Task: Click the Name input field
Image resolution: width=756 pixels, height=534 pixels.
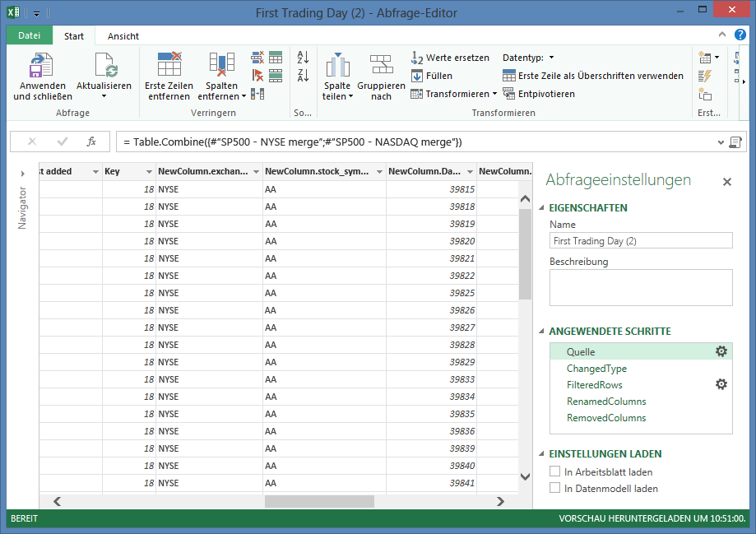Action: (x=641, y=241)
